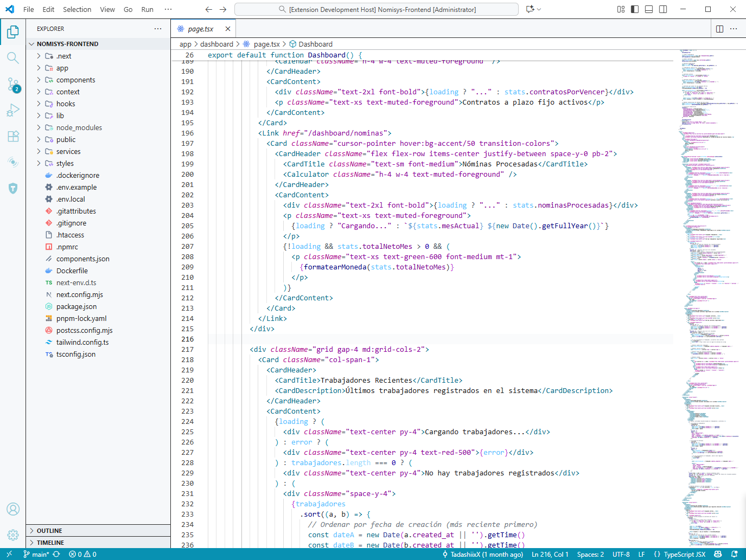Expand the services folder
The image size is (746, 560).
tap(98, 151)
